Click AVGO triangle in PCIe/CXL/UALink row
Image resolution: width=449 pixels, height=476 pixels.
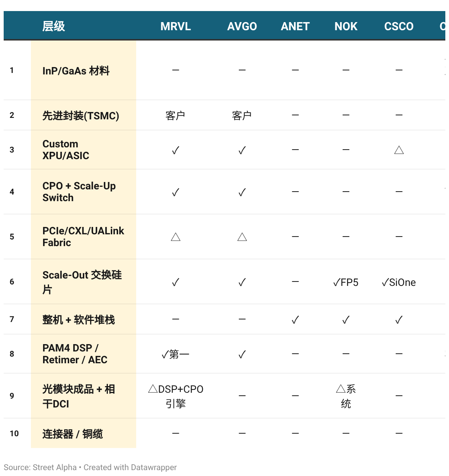pyautogui.click(x=242, y=237)
